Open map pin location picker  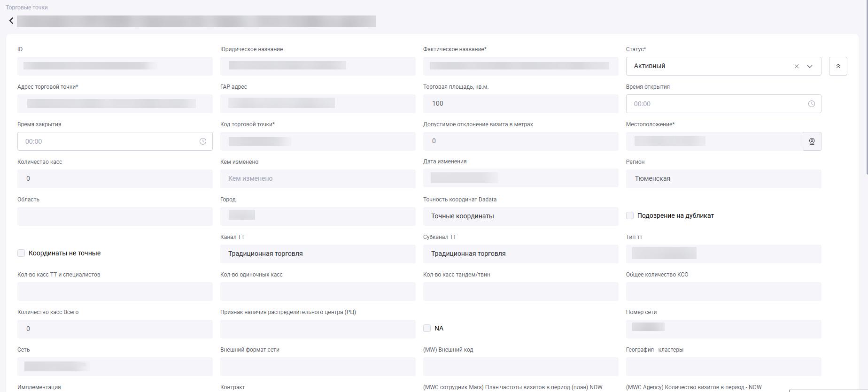coord(812,141)
